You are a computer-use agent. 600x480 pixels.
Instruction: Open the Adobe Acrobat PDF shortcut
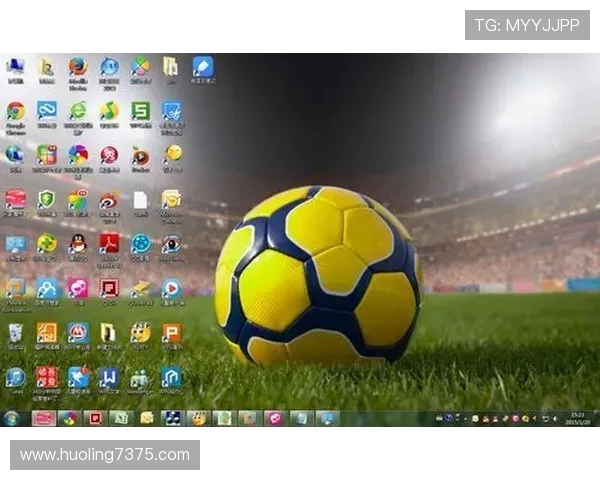(x=109, y=243)
